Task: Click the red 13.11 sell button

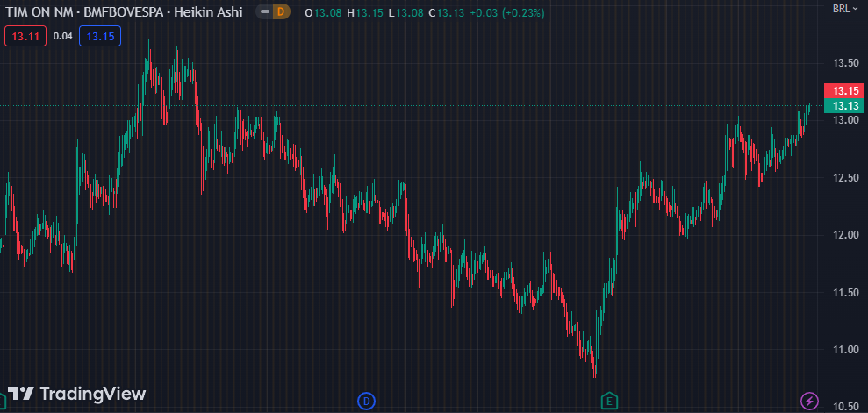Action: pos(25,37)
